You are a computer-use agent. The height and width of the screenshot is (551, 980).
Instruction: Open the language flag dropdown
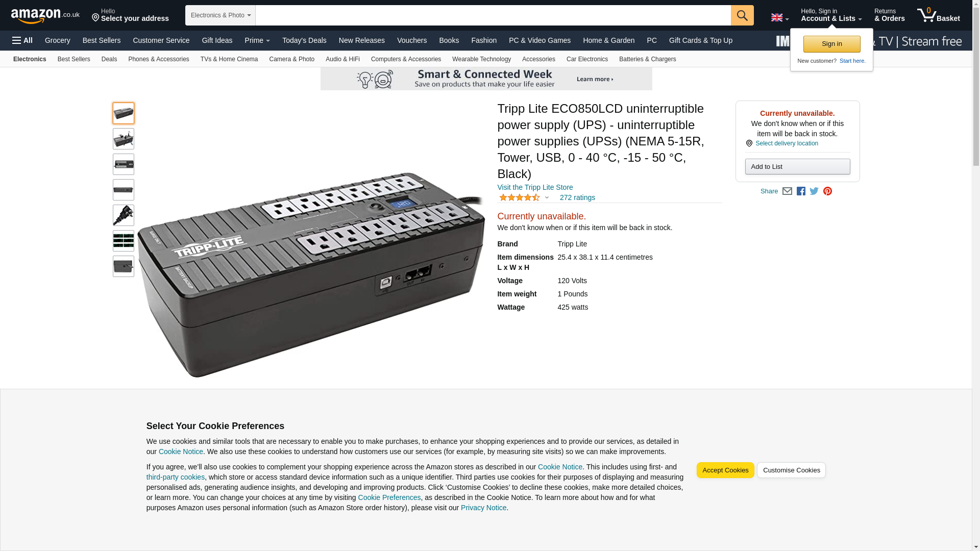[x=780, y=17]
